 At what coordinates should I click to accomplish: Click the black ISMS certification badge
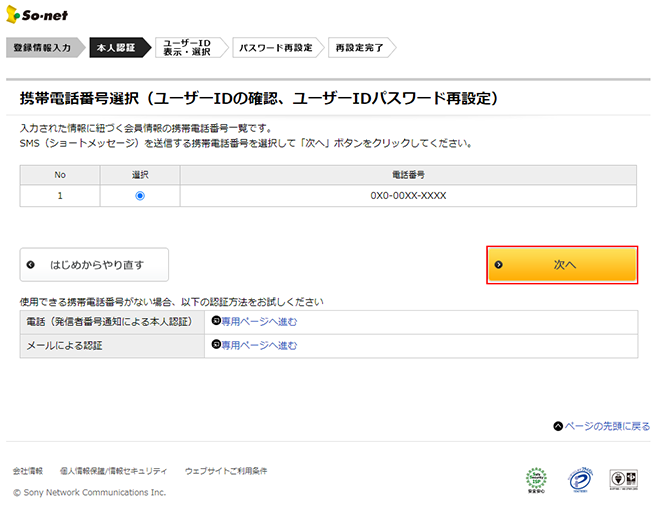click(628, 480)
